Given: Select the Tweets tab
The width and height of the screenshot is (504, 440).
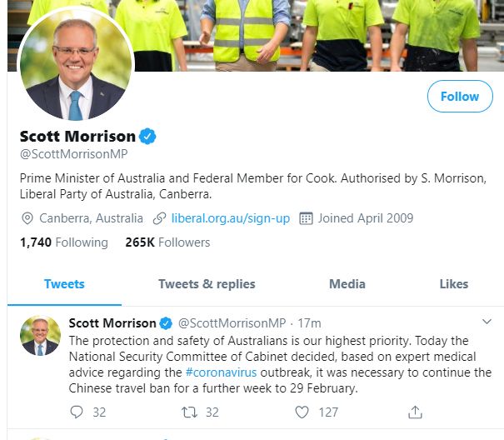Looking at the screenshot, I should pyautogui.click(x=64, y=283).
